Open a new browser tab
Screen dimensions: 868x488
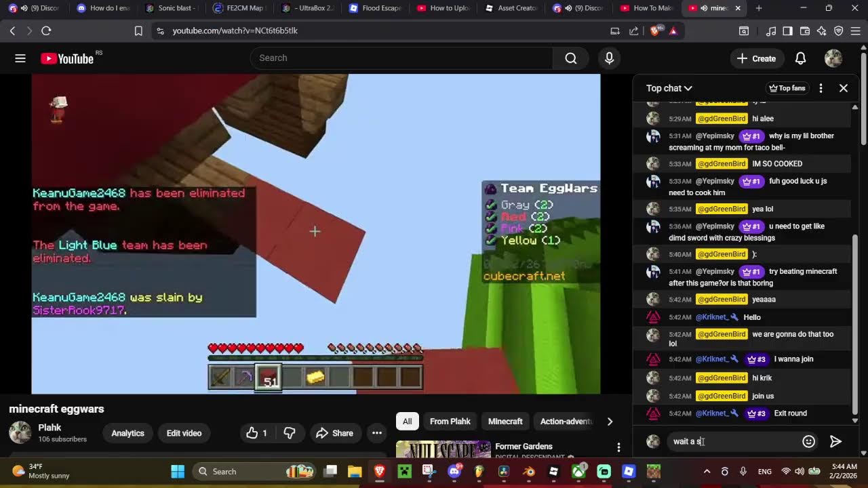pyautogui.click(x=758, y=8)
